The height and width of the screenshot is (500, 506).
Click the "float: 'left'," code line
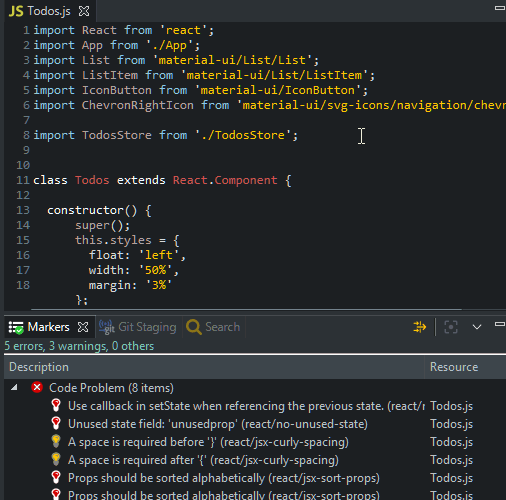pyautogui.click(x=137, y=255)
